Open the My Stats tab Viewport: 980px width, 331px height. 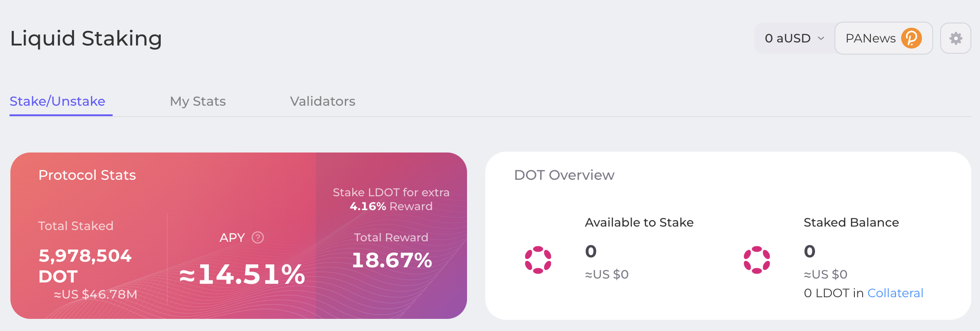point(198,101)
